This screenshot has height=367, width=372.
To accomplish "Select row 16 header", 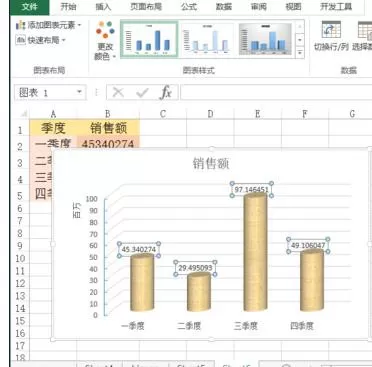I will coord(20,333).
